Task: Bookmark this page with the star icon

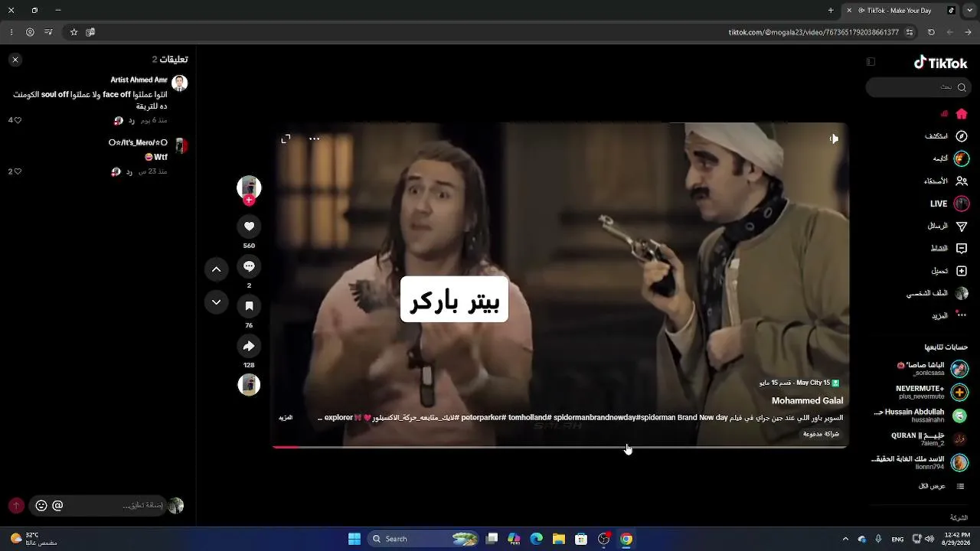Action: click(x=73, y=32)
